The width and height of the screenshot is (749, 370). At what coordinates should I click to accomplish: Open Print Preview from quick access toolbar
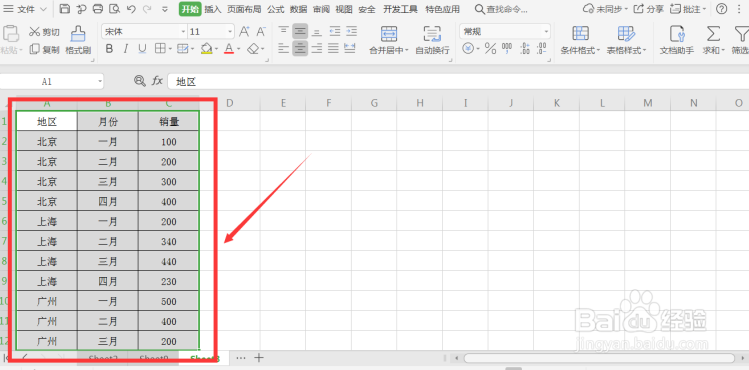click(114, 9)
